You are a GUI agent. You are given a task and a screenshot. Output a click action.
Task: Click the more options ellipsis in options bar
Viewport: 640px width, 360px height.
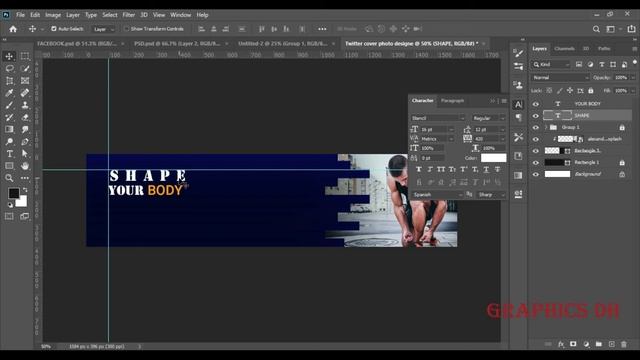[322, 29]
